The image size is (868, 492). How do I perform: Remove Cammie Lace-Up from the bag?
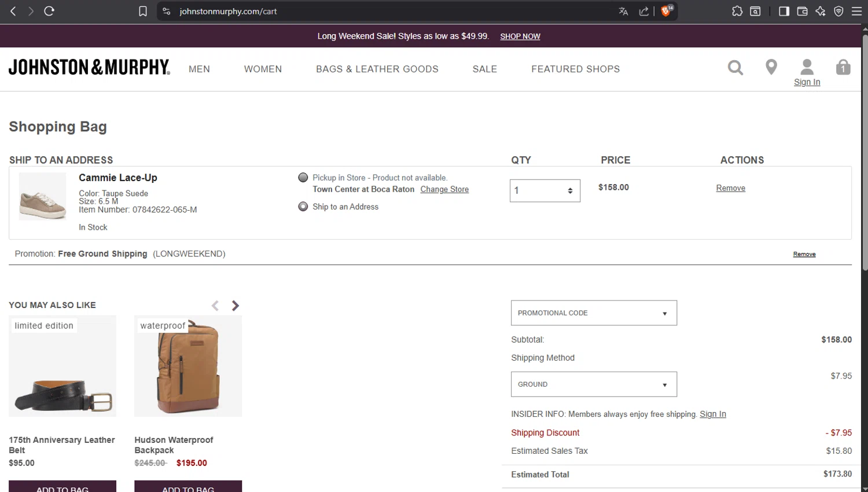pyautogui.click(x=730, y=188)
